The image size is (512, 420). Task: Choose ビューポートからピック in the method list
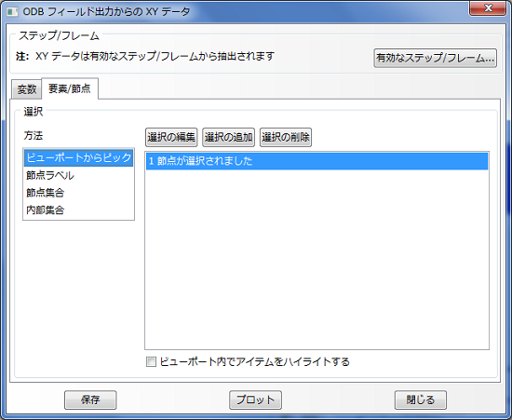(x=79, y=157)
